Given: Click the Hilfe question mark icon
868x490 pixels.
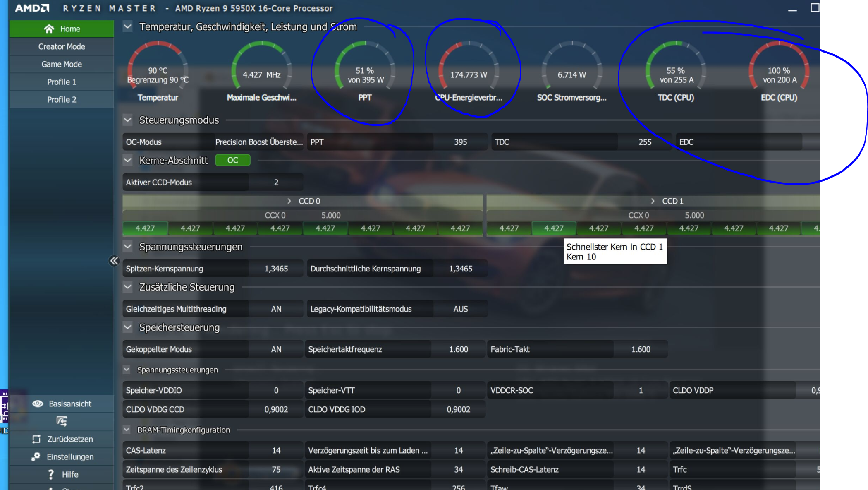Looking at the screenshot, I should [50, 474].
